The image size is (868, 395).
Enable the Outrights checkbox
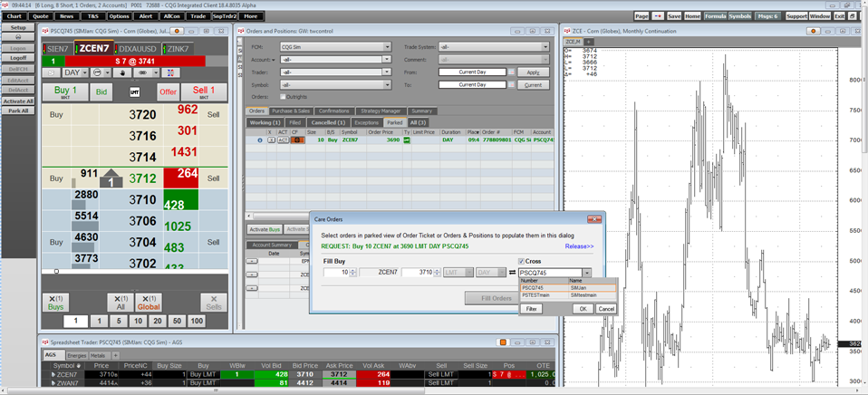(x=283, y=97)
